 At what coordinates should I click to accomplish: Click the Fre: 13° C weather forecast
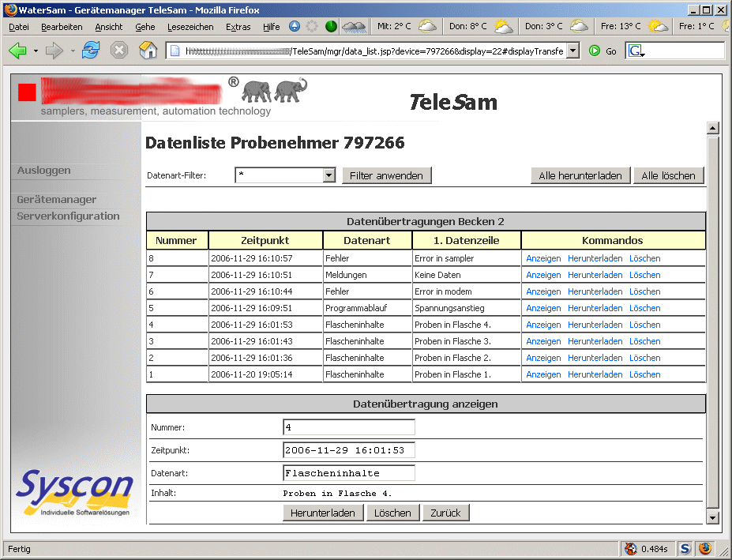pos(634,27)
